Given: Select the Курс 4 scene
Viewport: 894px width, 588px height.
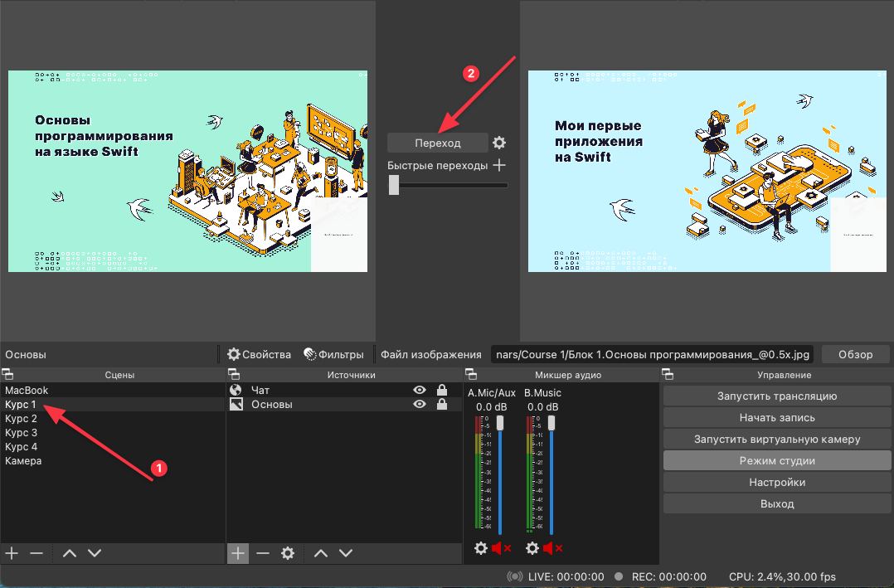Looking at the screenshot, I should (113, 446).
